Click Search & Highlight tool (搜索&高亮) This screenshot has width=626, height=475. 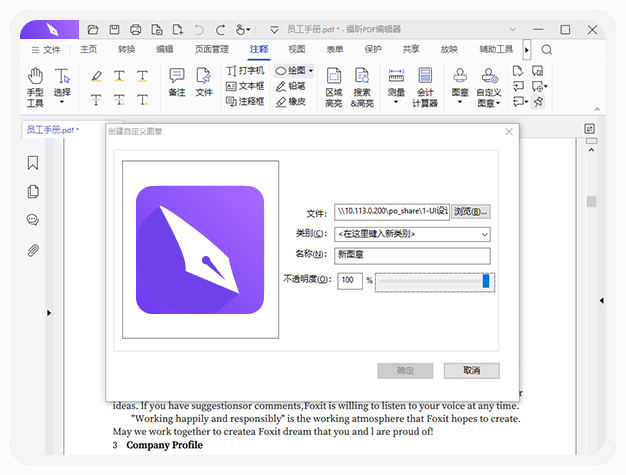[x=362, y=87]
